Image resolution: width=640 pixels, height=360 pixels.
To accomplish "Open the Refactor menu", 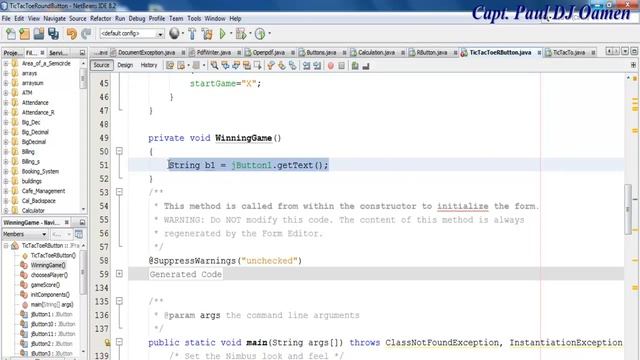I will point(100,19).
